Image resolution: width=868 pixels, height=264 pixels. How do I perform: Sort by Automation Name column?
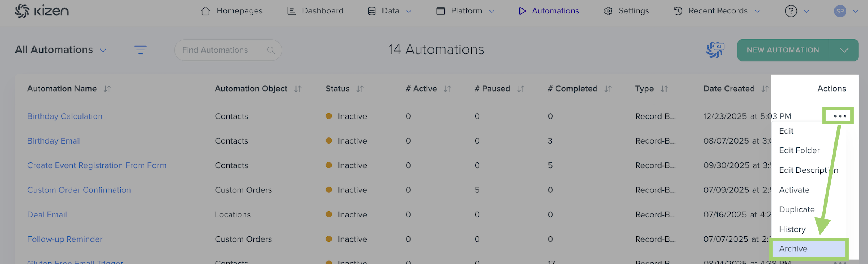[107, 89]
